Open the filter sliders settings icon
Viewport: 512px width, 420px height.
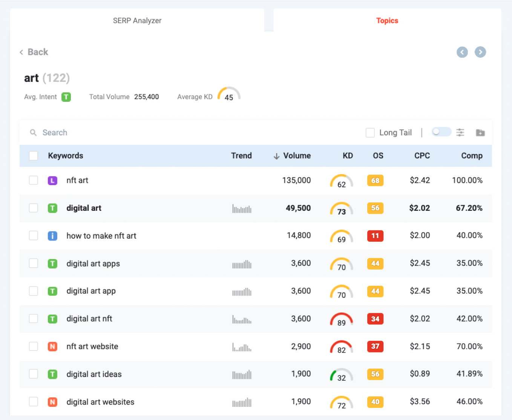(460, 132)
